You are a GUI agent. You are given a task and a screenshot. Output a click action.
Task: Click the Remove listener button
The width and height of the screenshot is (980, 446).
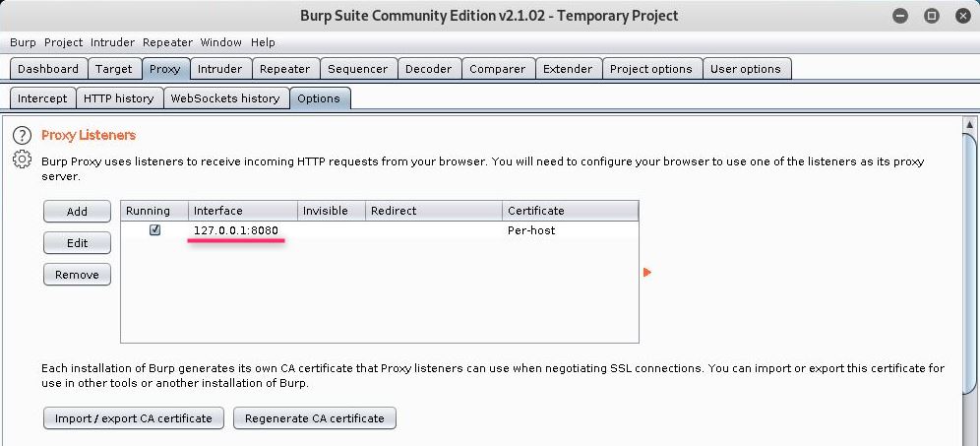tap(77, 275)
